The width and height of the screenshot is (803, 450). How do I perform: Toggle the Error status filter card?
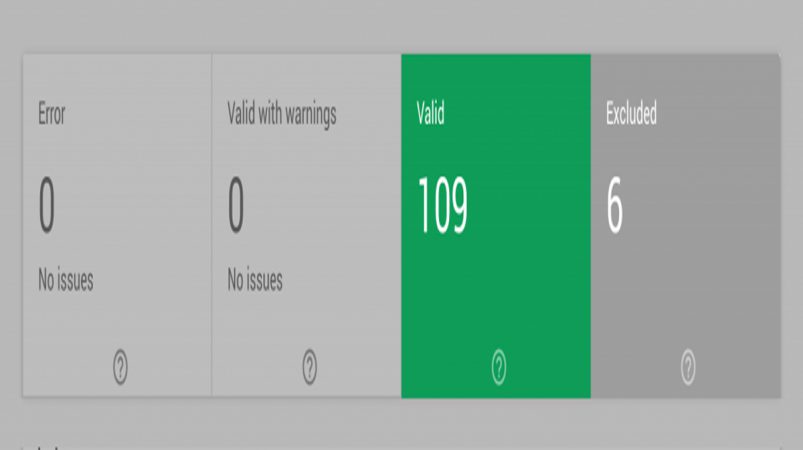point(117,225)
